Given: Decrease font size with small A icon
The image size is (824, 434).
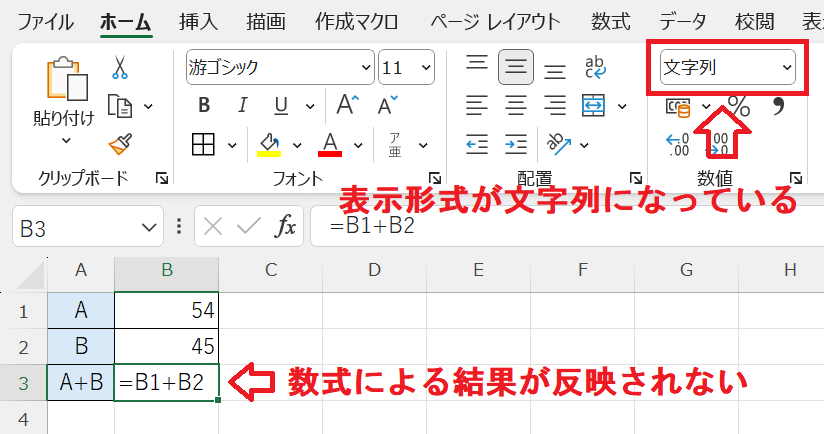Looking at the screenshot, I should [x=388, y=105].
